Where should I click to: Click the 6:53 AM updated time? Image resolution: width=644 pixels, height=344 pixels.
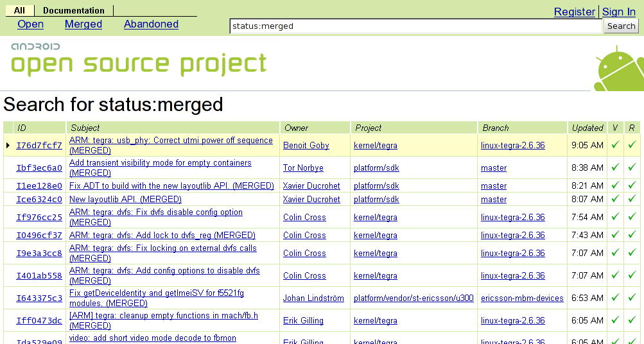[x=587, y=298]
